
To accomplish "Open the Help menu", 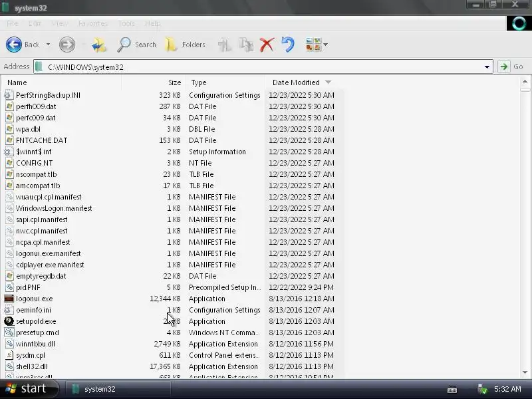I will (152, 23).
